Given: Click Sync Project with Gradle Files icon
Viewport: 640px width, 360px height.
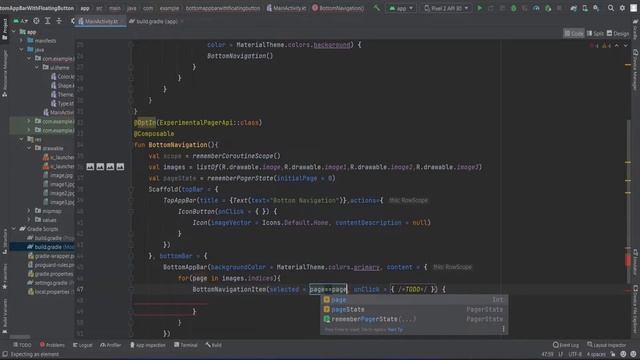Looking at the screenshot, I should point(574,8).
